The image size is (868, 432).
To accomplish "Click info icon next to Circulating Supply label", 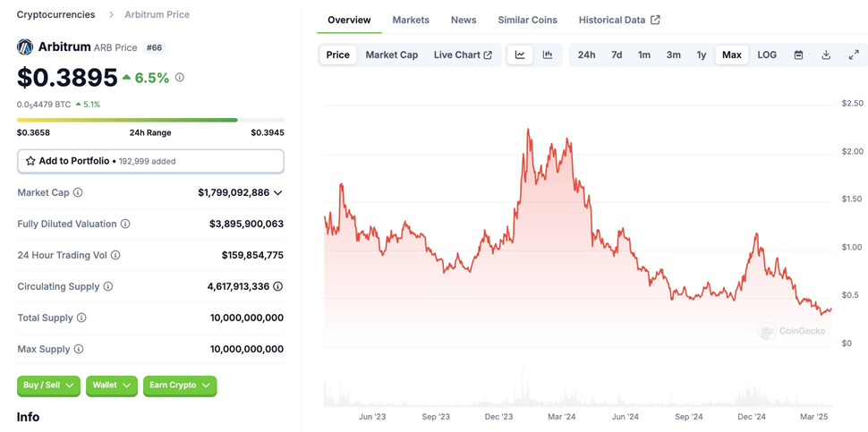I will (108, 286).
